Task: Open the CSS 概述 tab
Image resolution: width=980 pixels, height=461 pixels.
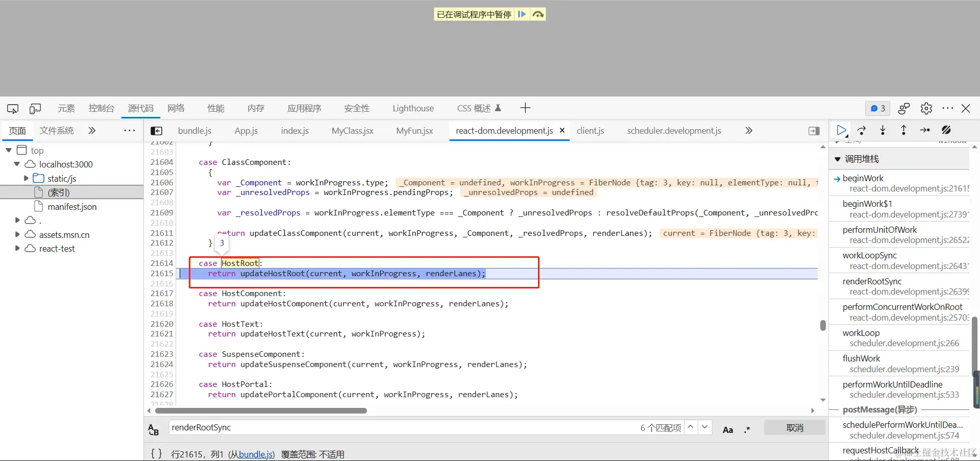Action: click(479, 108)
